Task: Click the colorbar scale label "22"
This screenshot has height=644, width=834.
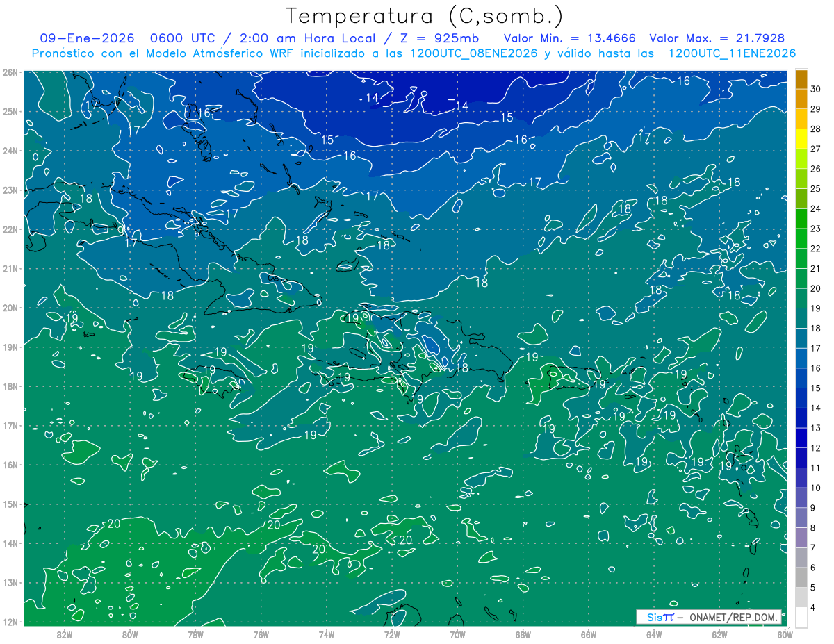Action: [816, 249]
